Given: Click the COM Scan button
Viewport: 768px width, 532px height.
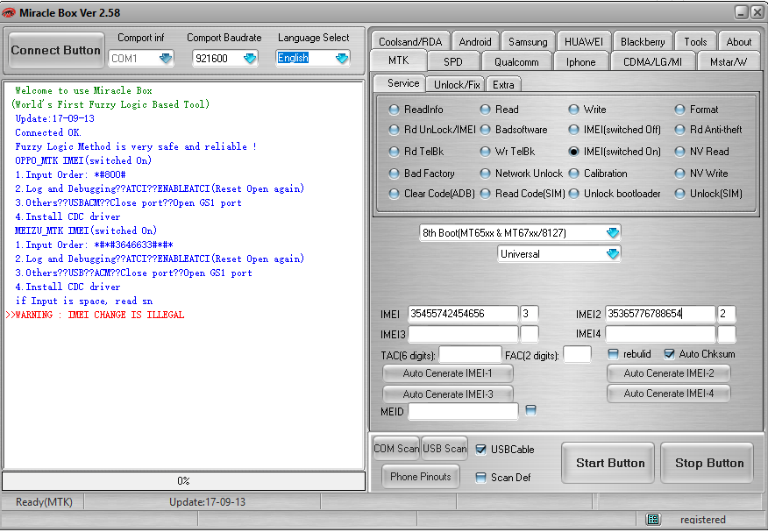Looking at the screenshot, I should coord(396,449).
